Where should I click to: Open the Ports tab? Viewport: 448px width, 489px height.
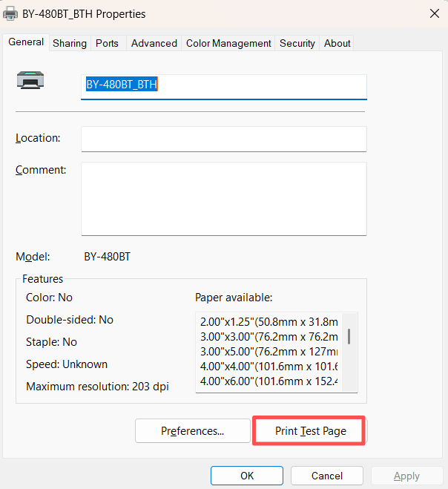pyautogui.click(x=107, y=43)
